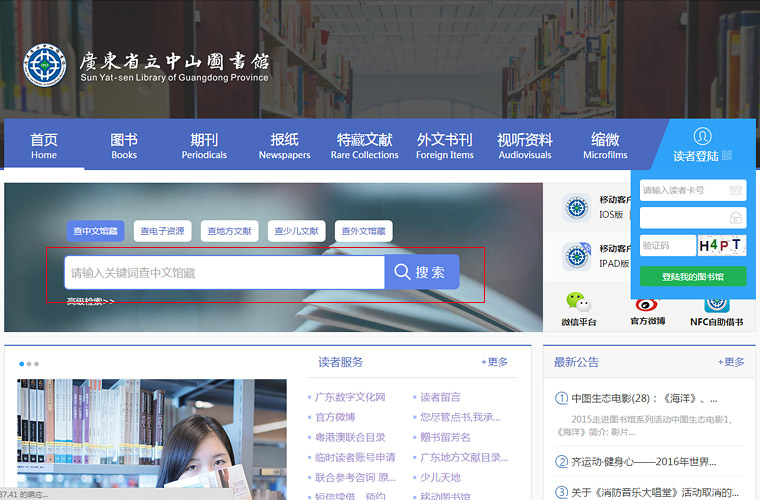Viewport: 760px width, 500px height.
Task: Click 读者登陆 header label
Action: [x=696, y=156]
